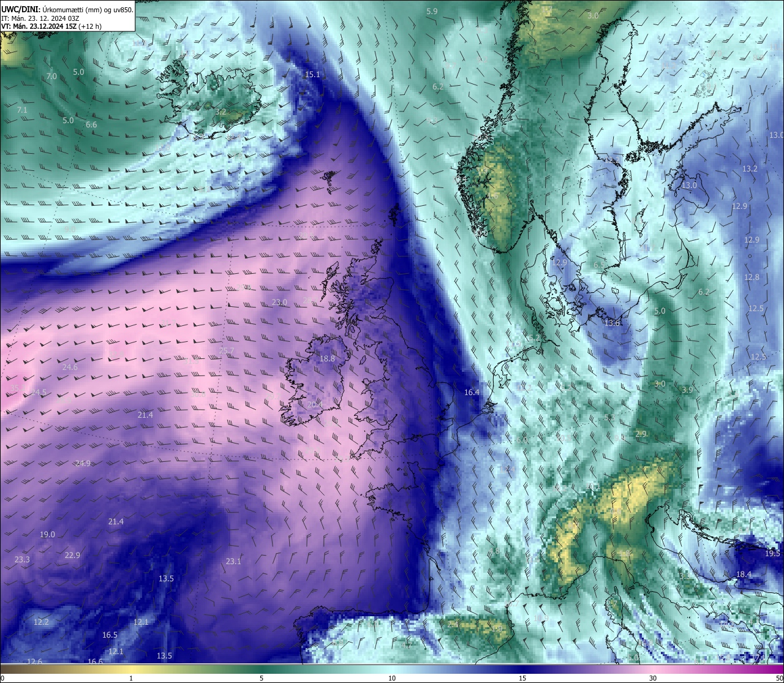Click the map value 15.1

coord(312,75)
